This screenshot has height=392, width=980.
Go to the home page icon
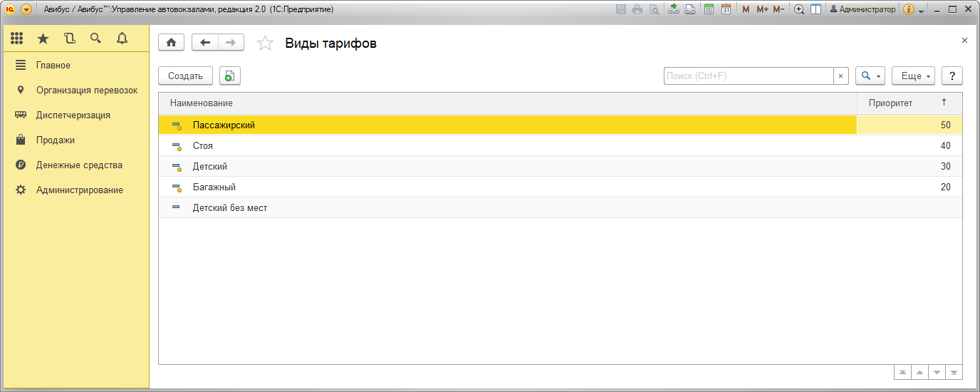pos(171,43)
